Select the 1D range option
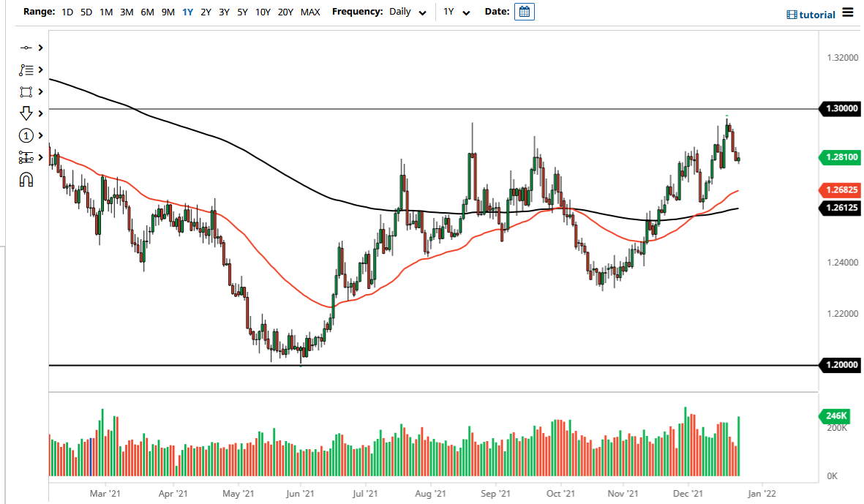 coord(67,12)
